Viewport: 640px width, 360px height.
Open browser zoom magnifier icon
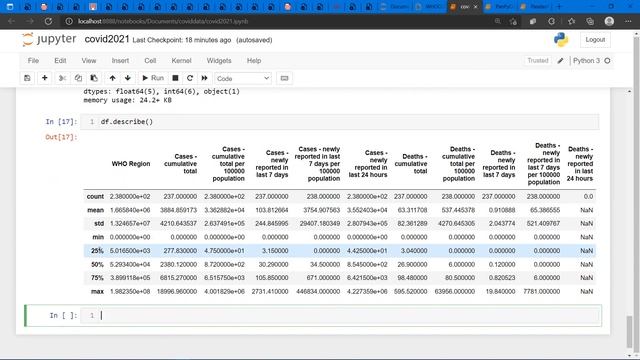pos(497,21)
